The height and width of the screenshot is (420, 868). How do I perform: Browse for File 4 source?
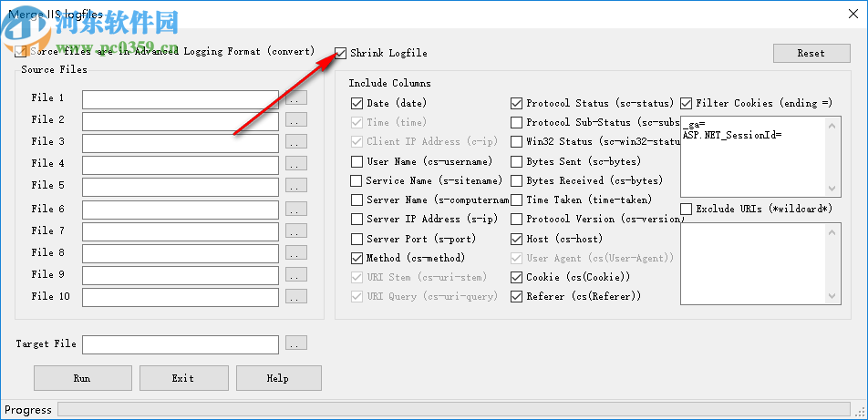pos(296,163)
